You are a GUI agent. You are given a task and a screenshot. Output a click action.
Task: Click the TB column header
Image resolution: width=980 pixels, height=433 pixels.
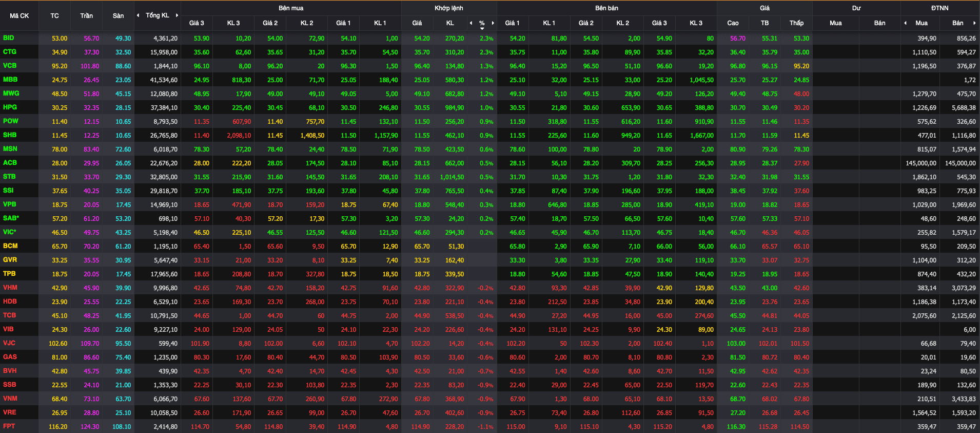[x=765, y=23]
